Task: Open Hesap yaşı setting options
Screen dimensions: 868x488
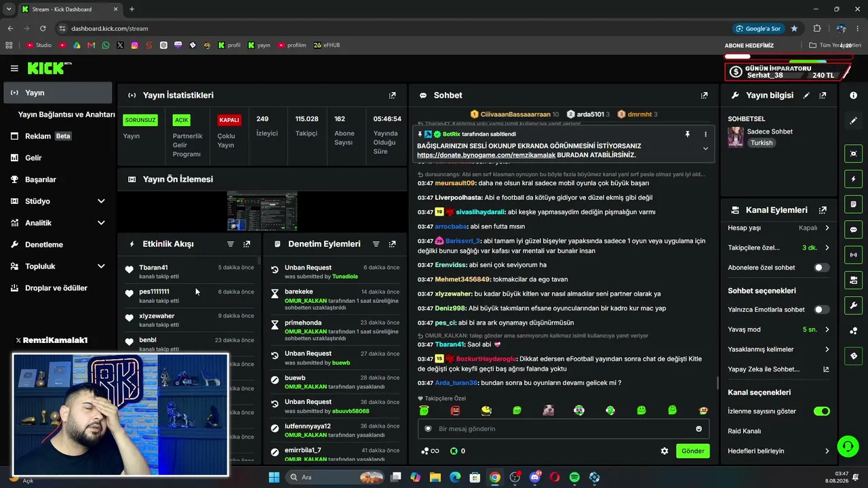Action: [778, 228]
